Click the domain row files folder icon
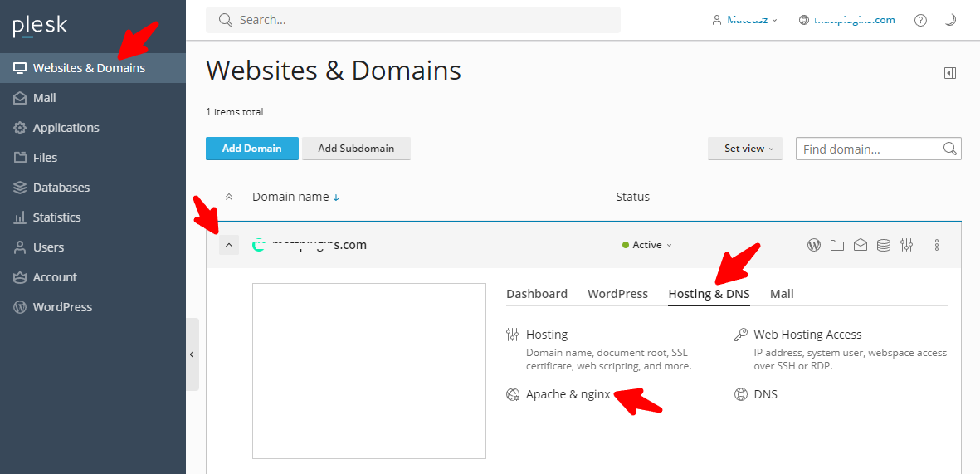The image size is (980, 474). pos(837,245)
